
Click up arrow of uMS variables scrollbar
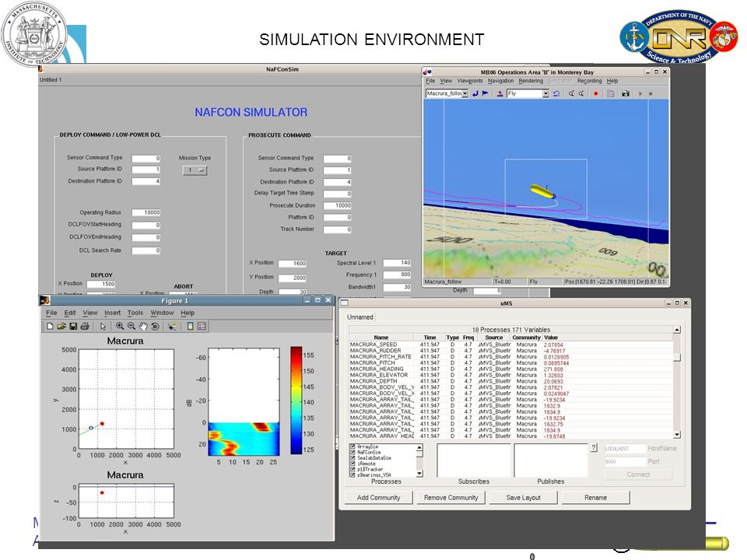point(677,330)
